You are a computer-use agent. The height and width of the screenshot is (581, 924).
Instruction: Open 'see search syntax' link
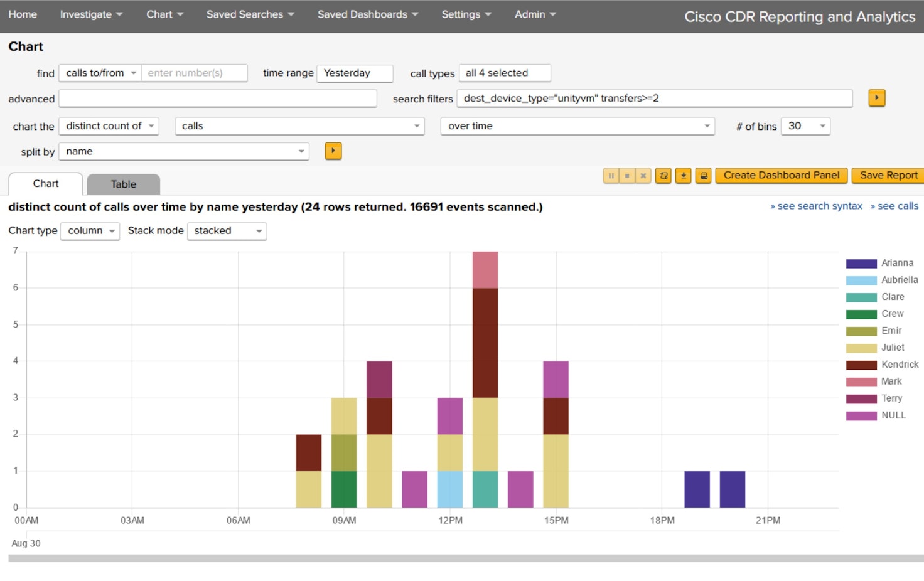(x=816, y=205)
